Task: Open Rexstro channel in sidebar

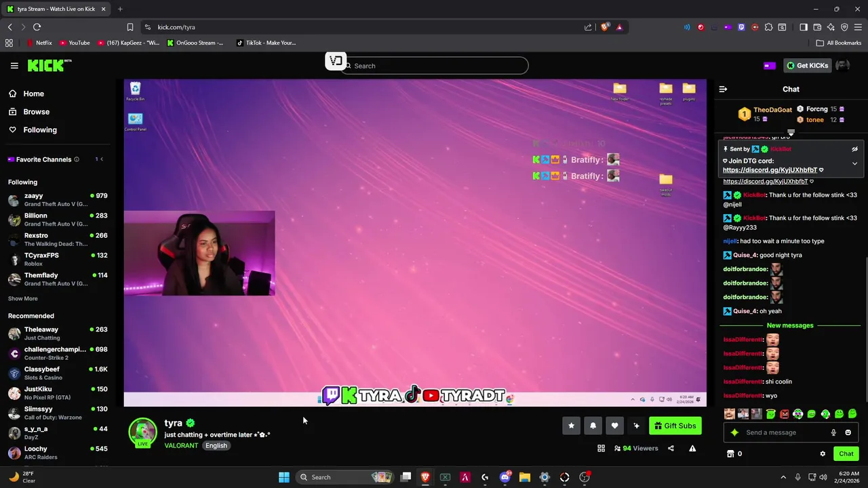Action: tap(58, 239)
